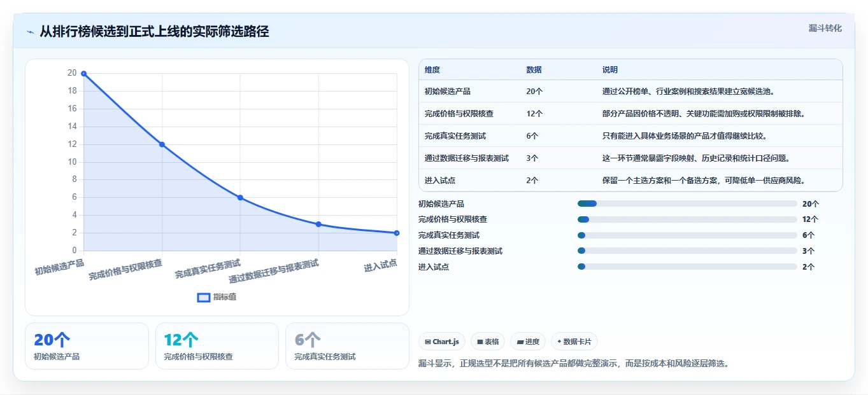868x395 pixels.
Task: Click the description starting 这一环节通常暴露
Action: 697,158
